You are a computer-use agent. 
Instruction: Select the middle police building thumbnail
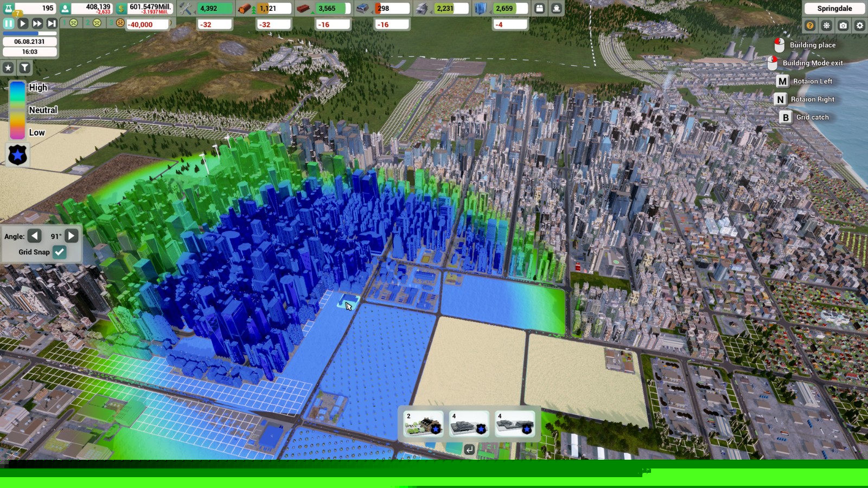469,424
